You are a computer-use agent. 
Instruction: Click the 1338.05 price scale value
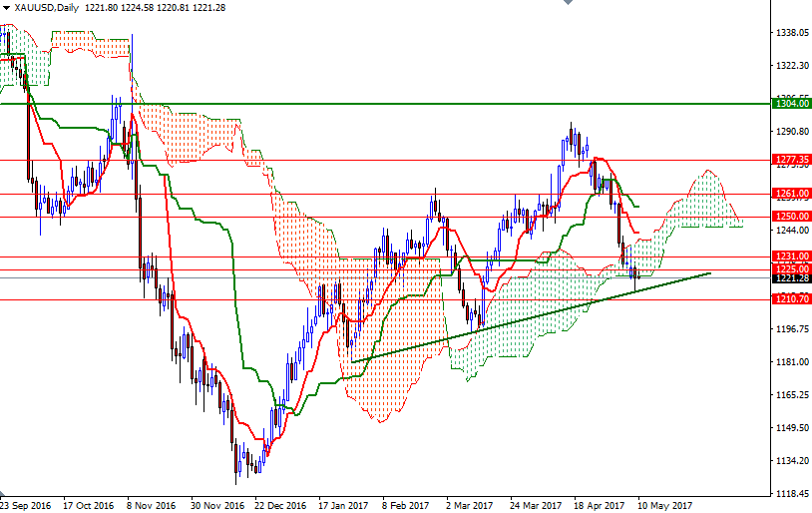[792, 33]
